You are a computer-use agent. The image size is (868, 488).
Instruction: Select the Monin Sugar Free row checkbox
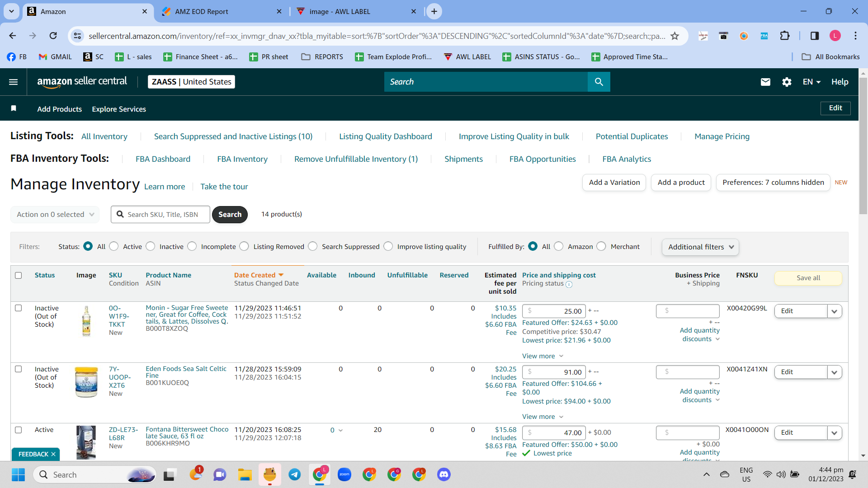[19, 308]
